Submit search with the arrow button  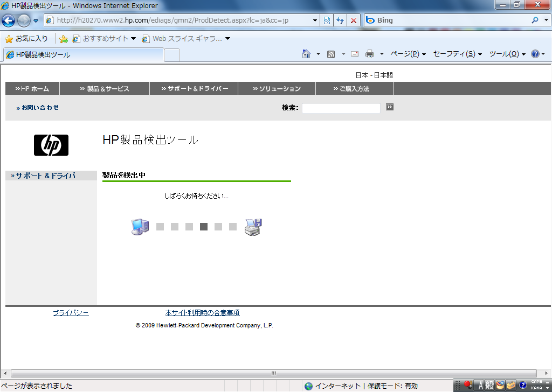[x=389, y=107]
